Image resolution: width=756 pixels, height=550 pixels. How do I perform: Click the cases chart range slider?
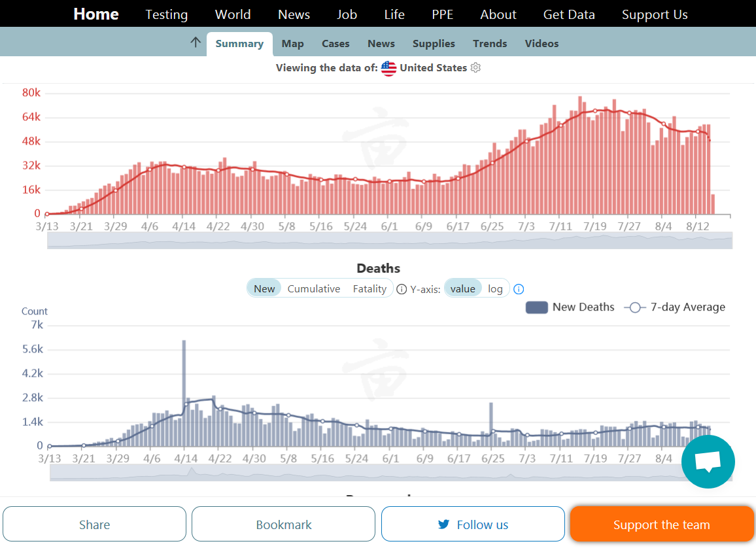[390, 241]
